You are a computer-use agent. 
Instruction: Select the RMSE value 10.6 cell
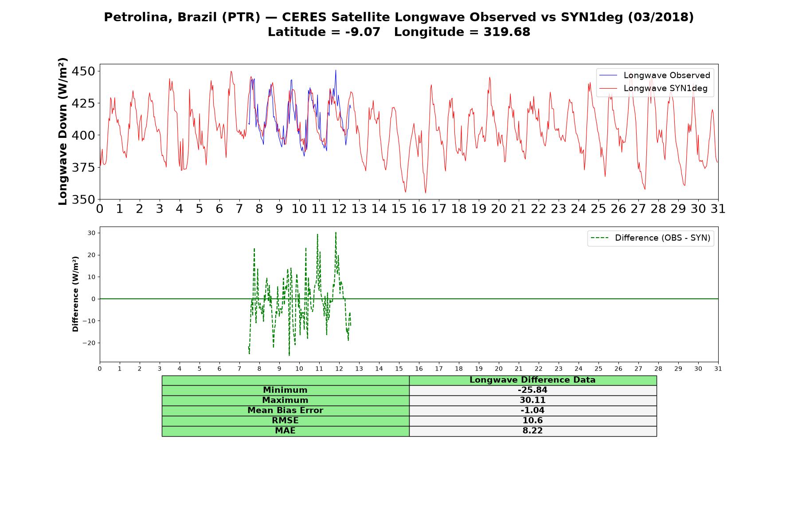(x=533, y=421)
